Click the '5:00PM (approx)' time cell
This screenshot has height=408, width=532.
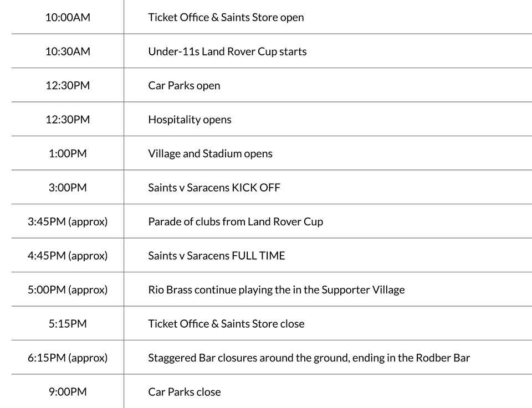click(x=68, y=290)
